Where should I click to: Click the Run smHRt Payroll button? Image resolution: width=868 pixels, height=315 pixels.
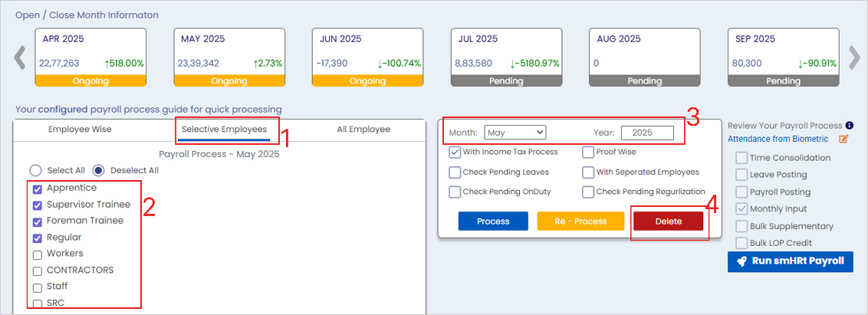tap(790, 261)
